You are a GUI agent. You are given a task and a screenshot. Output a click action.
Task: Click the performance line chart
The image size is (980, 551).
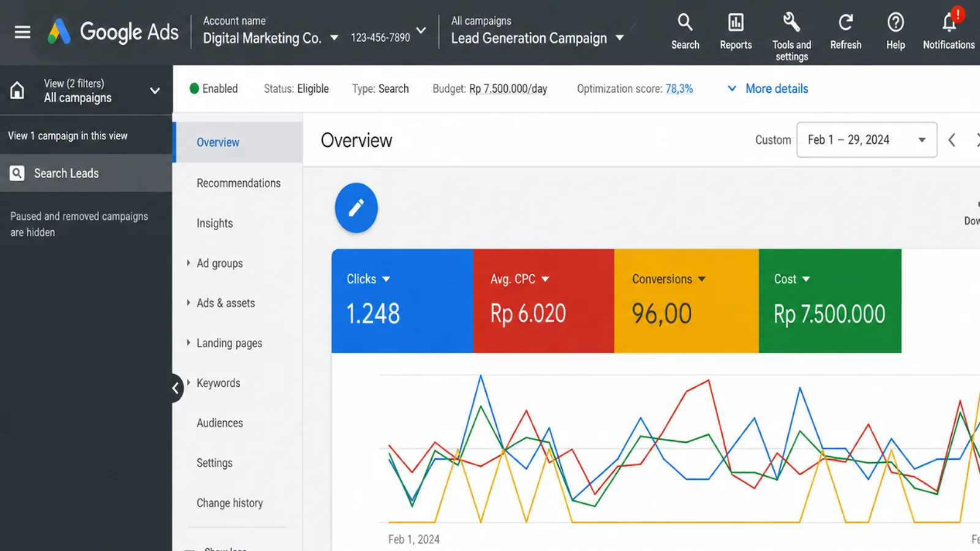point(679,450)
